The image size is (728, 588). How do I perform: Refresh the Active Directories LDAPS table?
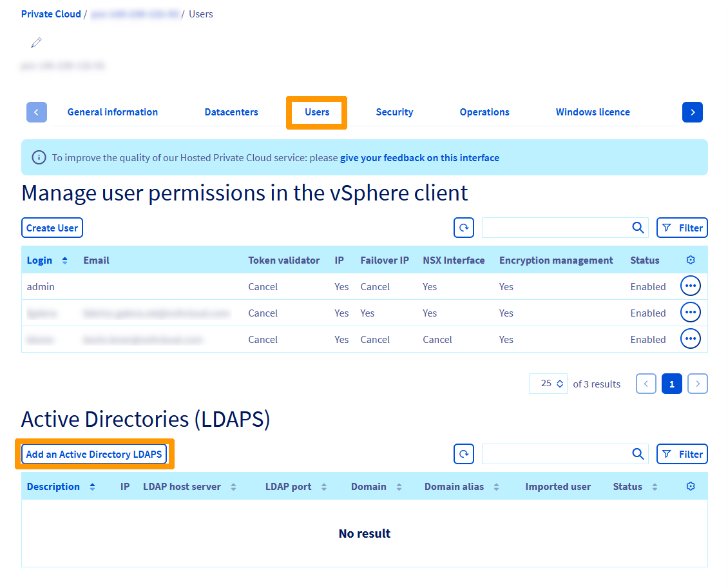[463, 454]
